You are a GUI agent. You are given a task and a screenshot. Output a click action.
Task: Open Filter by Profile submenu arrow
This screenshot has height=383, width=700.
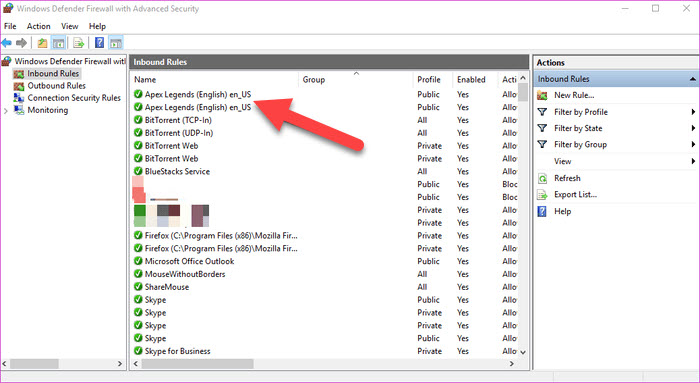pos(693,112)
